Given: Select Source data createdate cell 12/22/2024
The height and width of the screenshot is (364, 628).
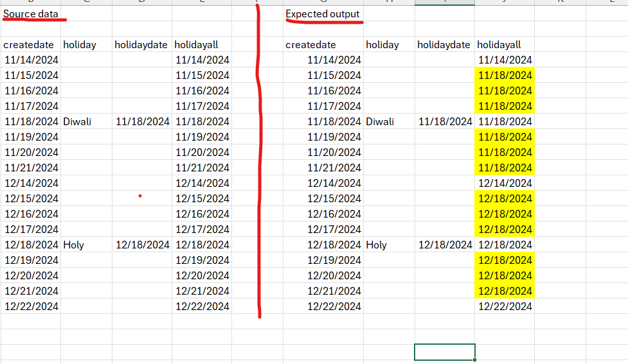Looking at the screenshot, I should [x=31, y=306].
